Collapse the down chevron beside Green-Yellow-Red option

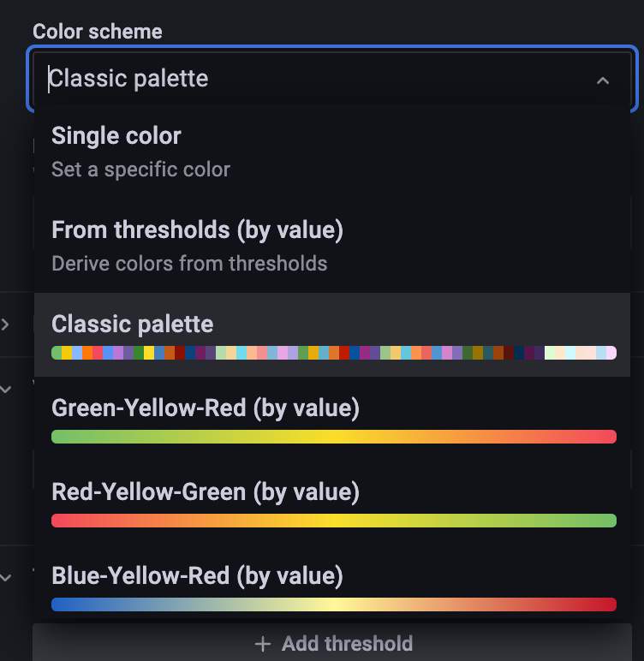coord(5,389)
